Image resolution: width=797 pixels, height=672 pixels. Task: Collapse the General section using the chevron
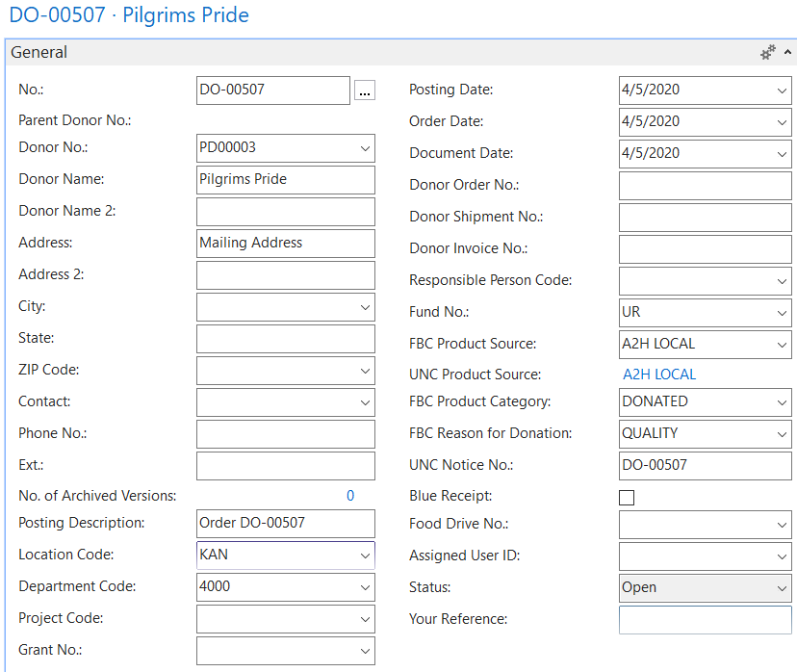[788, 53]
